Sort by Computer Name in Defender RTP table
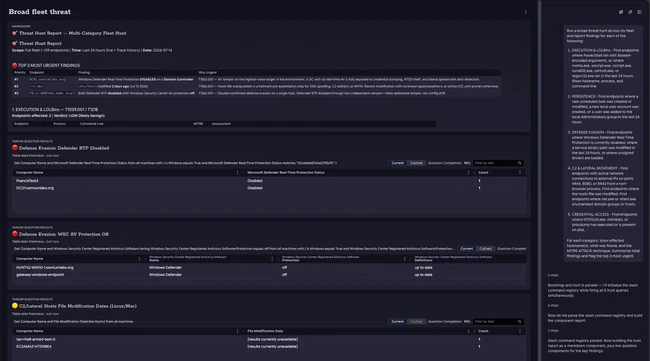Image resolution: width=650 pixels, height=361 pixels. (x=29, y=172)
